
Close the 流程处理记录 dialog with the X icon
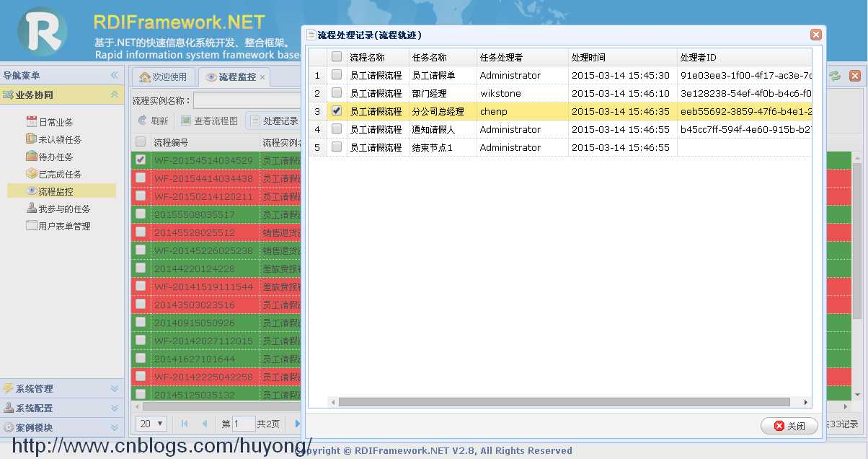(x=815, y=35)
